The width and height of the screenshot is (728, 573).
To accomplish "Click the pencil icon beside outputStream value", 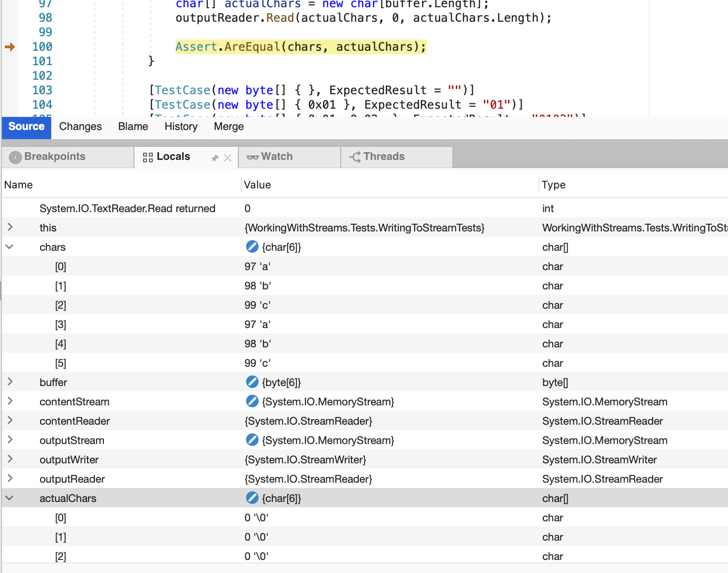I will 252,440.
